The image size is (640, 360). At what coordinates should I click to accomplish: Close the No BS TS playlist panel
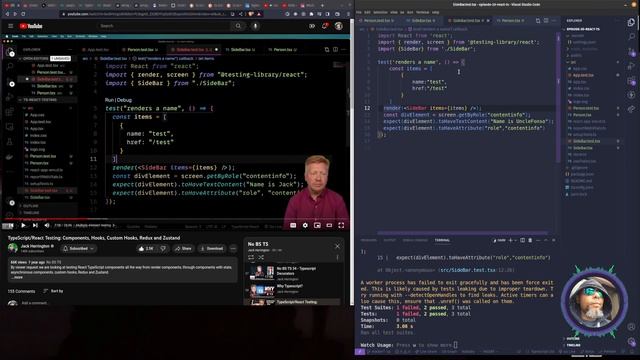337,246
